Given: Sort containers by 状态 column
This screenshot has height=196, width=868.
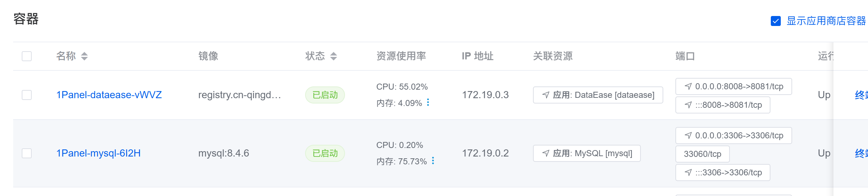Looking at the screenshot, I should [334, 56].
